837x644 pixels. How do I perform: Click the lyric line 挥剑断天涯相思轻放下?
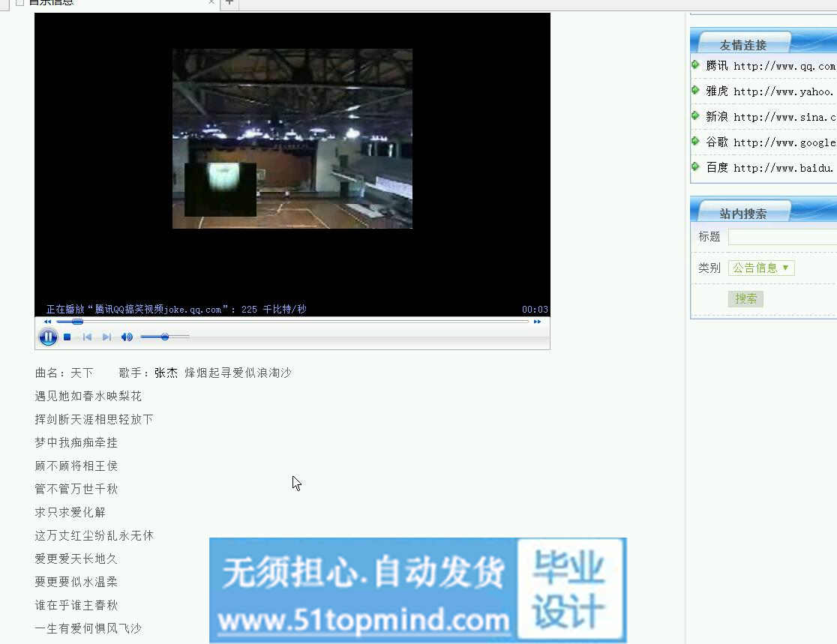pos(94,419)
